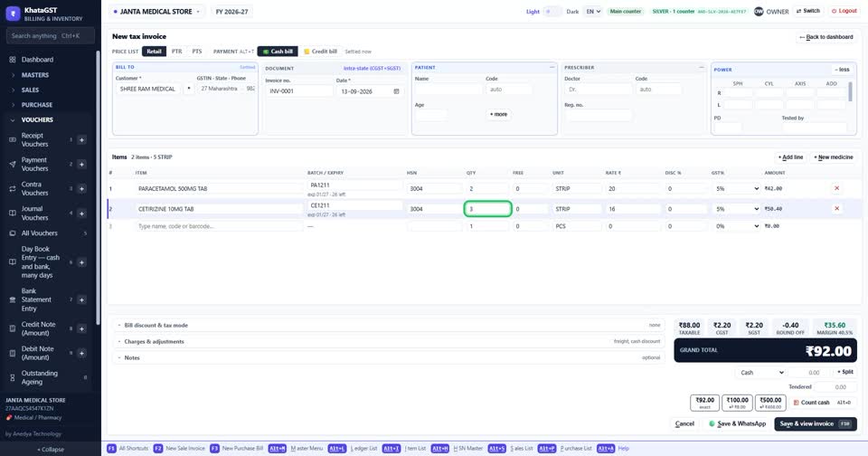
Task: Click Save & WhatsApp button
Action: (x=737, y=423)
